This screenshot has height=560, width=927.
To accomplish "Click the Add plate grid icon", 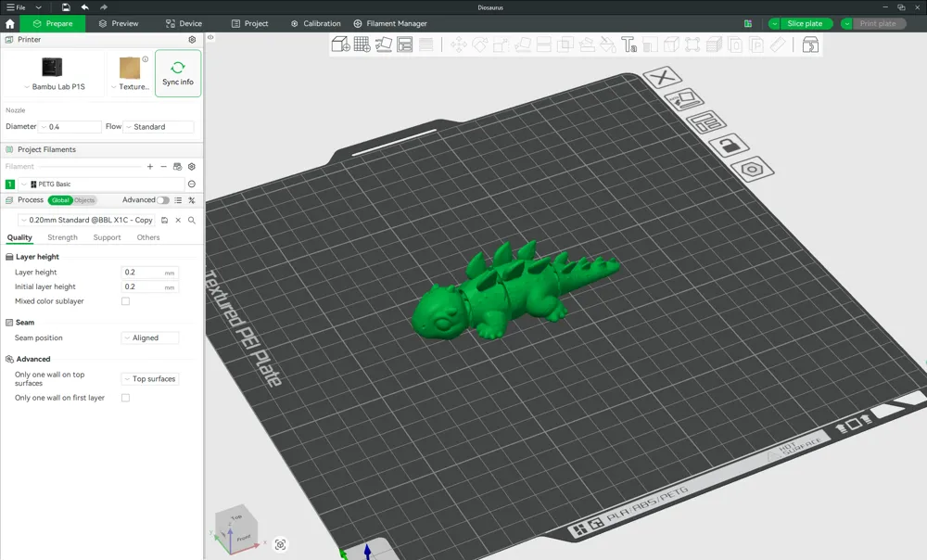I will coord(362,45).
